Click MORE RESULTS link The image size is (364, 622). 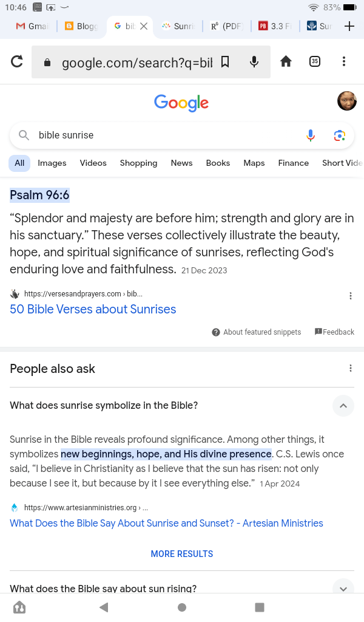tap(182, 554)
